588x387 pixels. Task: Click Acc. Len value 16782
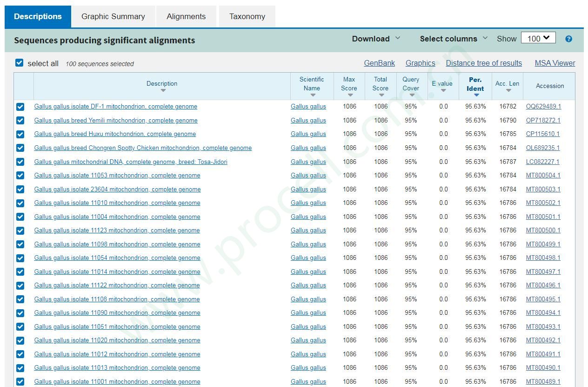click(x=508, y=107)
